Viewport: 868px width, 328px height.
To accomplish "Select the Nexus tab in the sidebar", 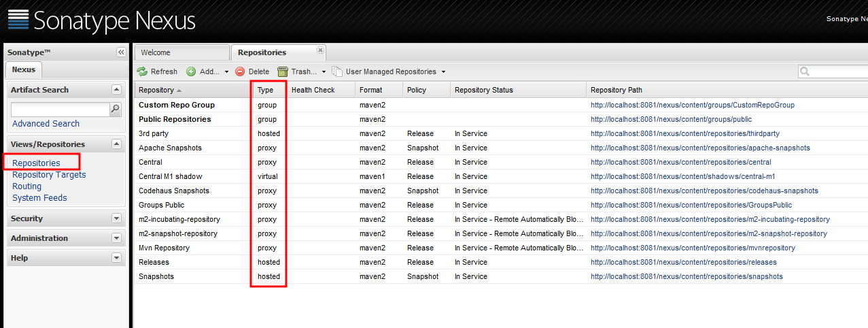I will click(24, 69).
